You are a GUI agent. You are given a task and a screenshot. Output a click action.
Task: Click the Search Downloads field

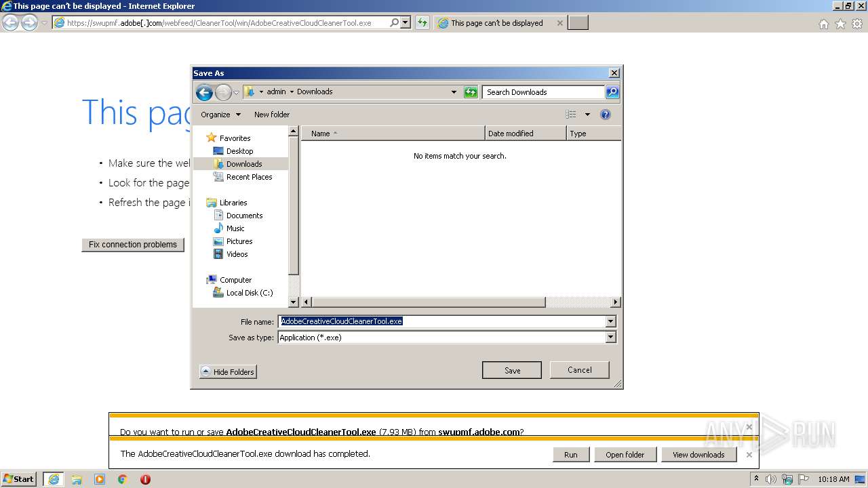pyautogui.click(x=544, y=92)
